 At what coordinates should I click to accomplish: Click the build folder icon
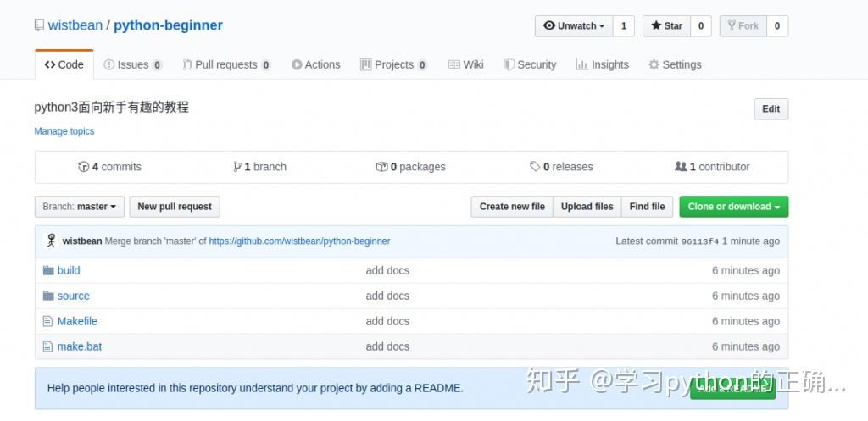(48, 270)
